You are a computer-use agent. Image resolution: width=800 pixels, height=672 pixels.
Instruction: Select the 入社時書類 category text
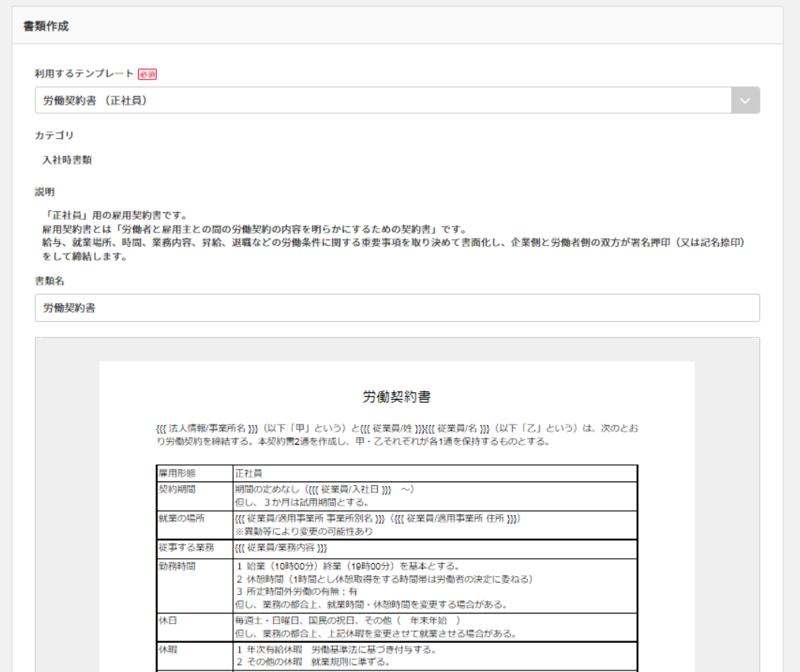click(x=67, y=160)
